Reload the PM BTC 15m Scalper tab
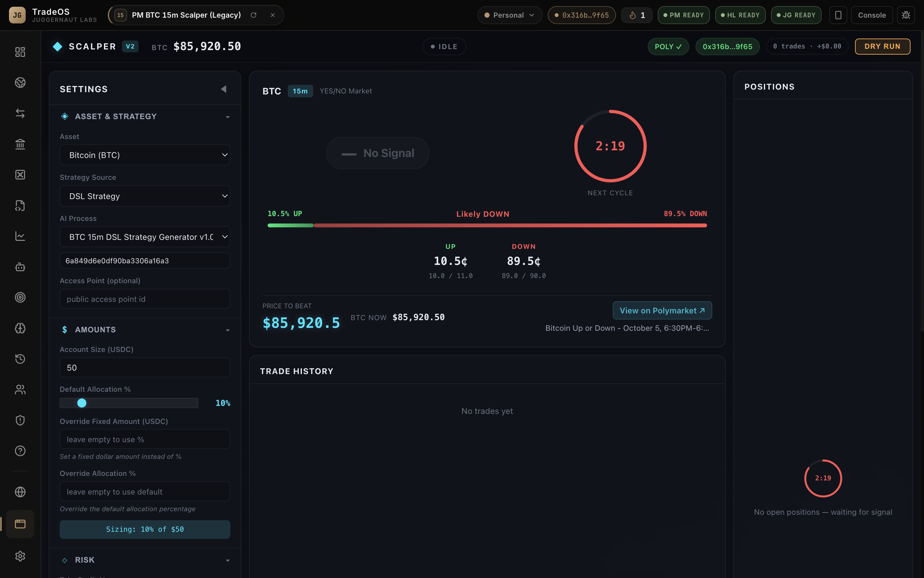Screen dimensions: 924x578 (x=253, y=15)
